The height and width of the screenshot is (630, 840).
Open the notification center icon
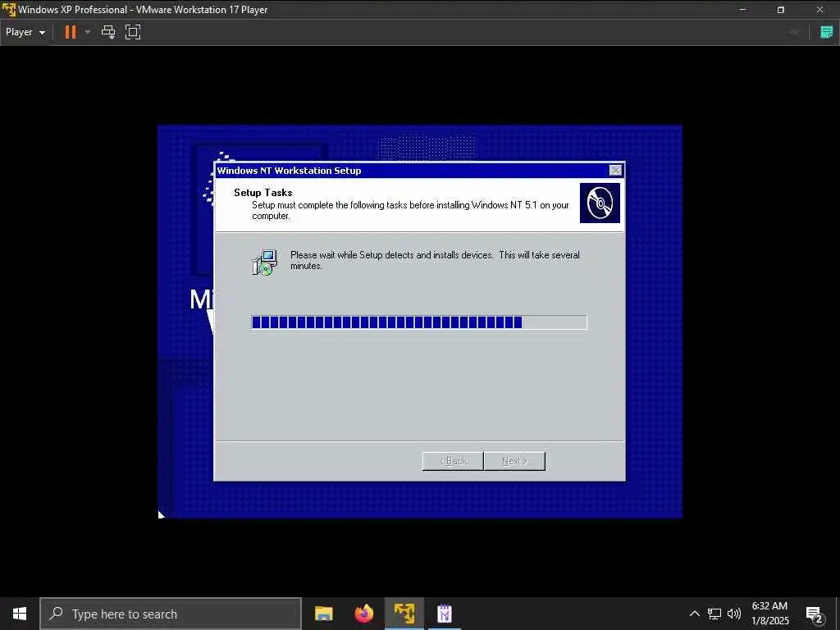pos(815,614)
